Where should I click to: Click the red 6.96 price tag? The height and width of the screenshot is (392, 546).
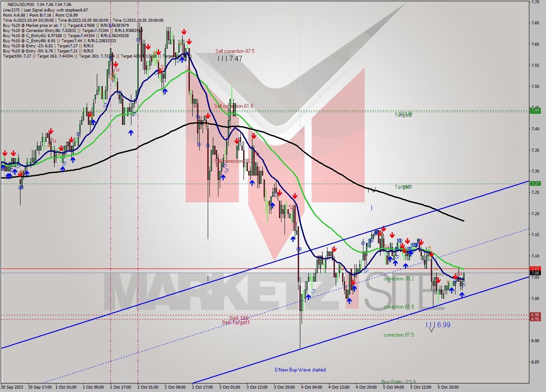(535, 315)
